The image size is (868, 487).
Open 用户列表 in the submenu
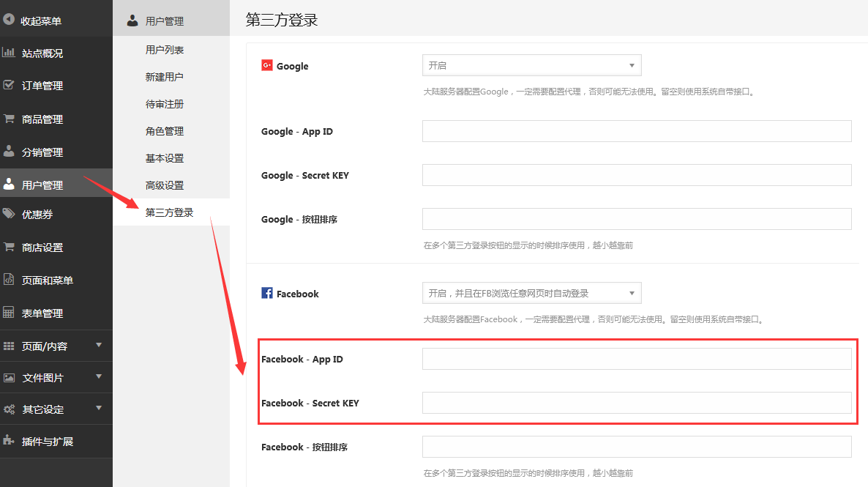pos(165,50)
